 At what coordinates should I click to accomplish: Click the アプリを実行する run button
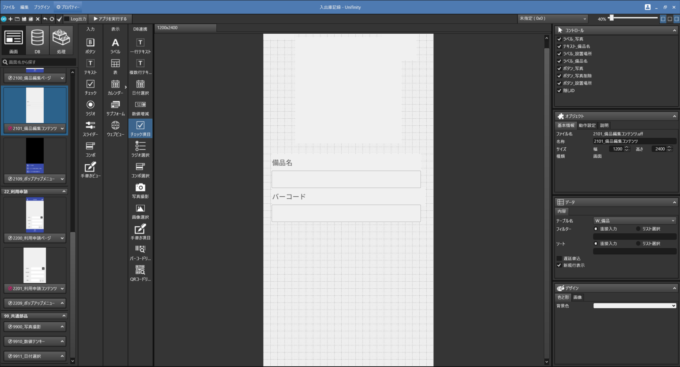coord(110,19)
